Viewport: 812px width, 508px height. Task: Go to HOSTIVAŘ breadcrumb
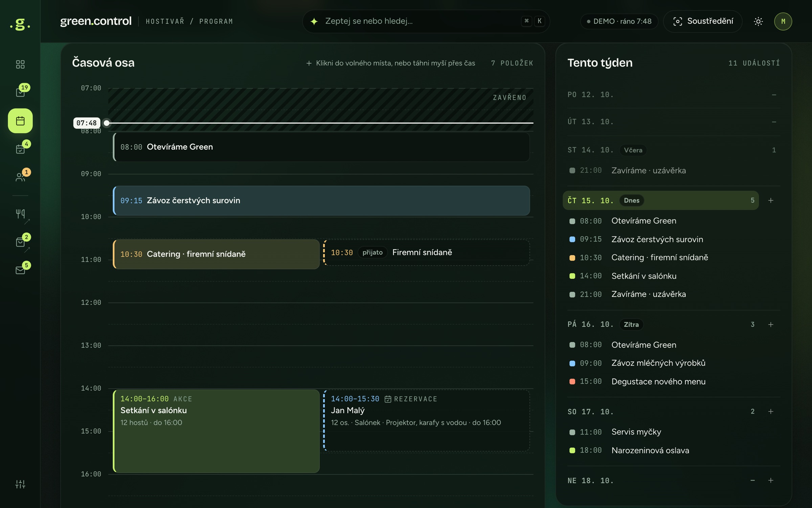click(x=165, y=21)
